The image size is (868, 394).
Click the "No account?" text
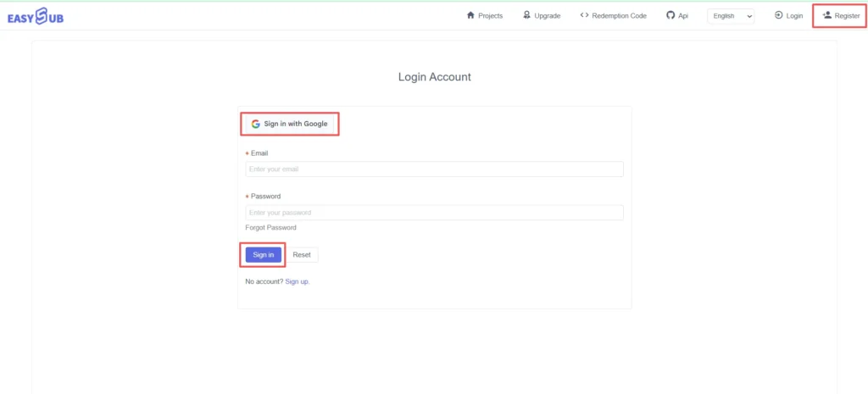click(264, 281)
